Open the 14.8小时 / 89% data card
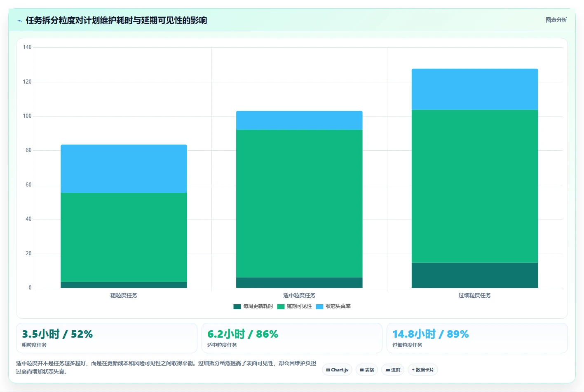This screenshot has height=392, width=584. [477, 338]
